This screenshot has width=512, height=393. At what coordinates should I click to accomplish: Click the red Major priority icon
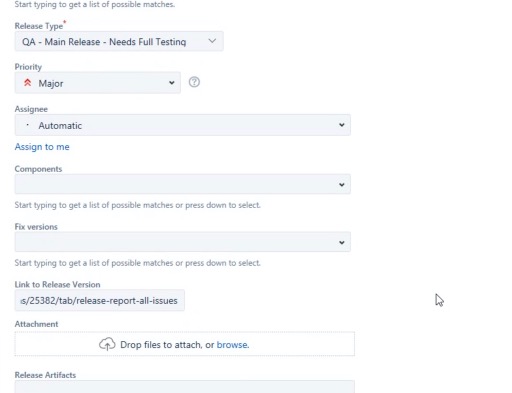click(28, 82)
